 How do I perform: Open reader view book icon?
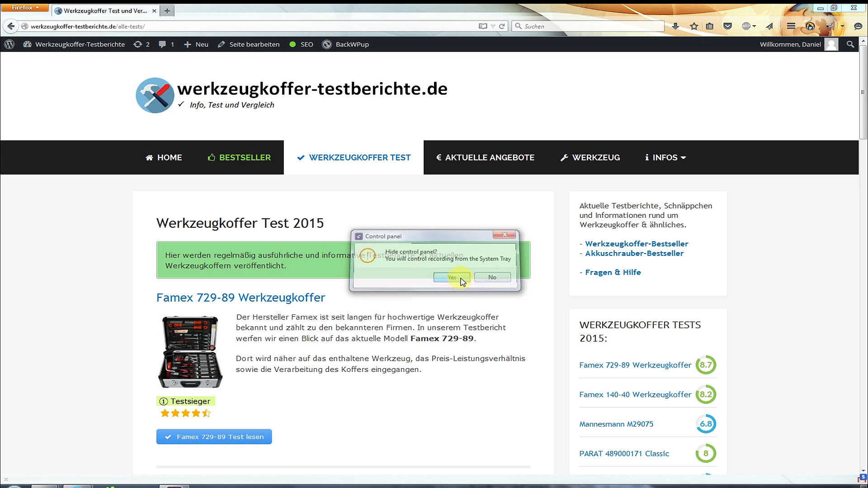click(483, 26)
